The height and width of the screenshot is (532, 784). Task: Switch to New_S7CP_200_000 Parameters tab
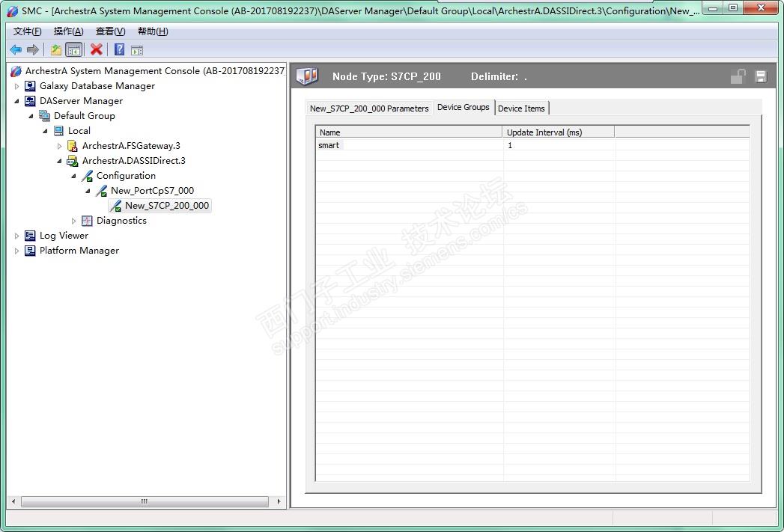click(x=369, y=108)
